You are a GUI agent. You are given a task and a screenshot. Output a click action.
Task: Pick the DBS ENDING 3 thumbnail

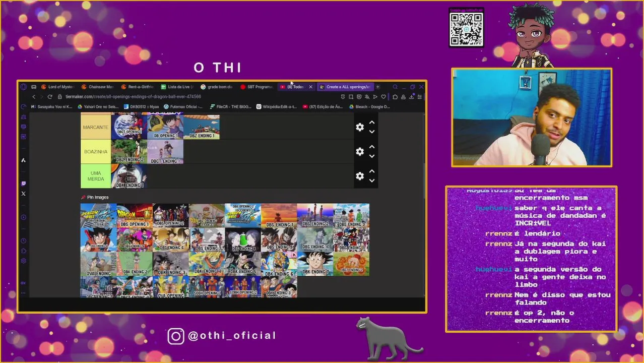(351, 215)
